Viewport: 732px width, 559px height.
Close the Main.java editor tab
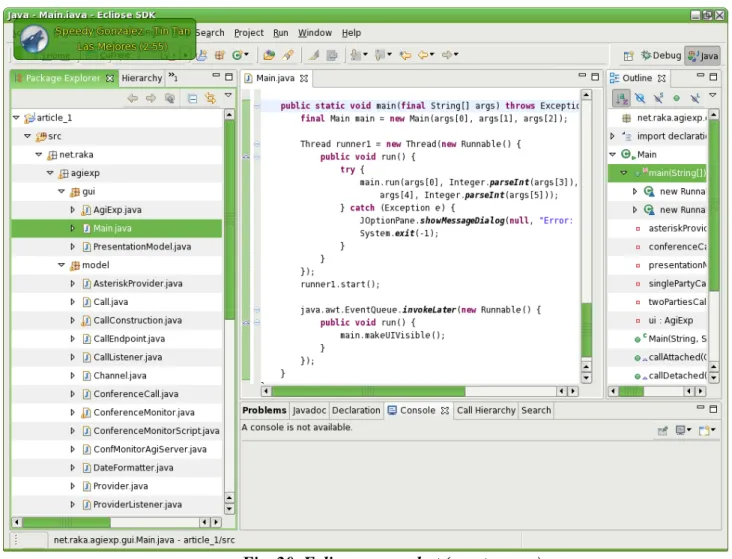(304, 78)
